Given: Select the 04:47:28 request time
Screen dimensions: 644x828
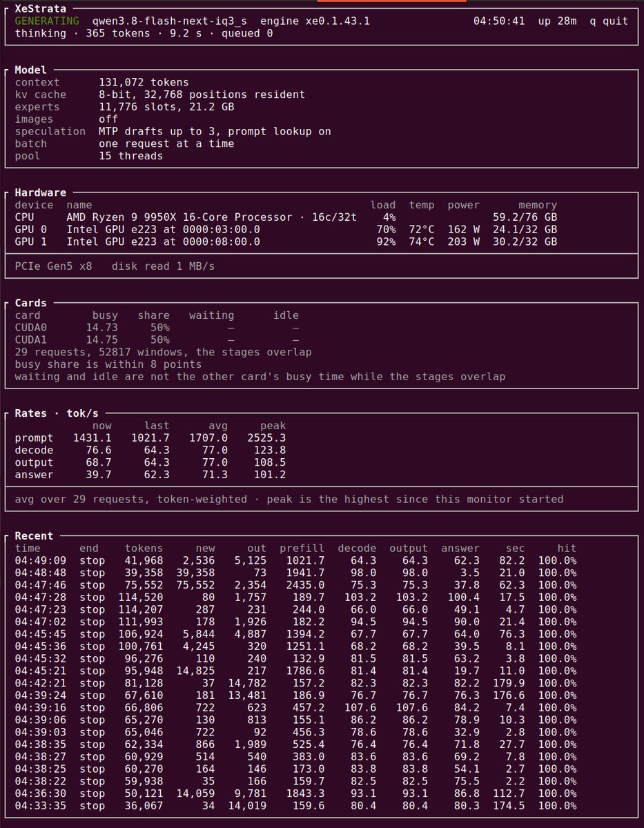Looking at the screenshot, I should coord(40,598).
